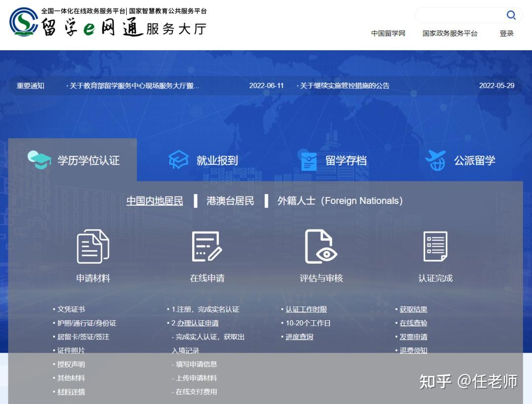Open the 发票申请 invoice request link

tap(414, 337)
